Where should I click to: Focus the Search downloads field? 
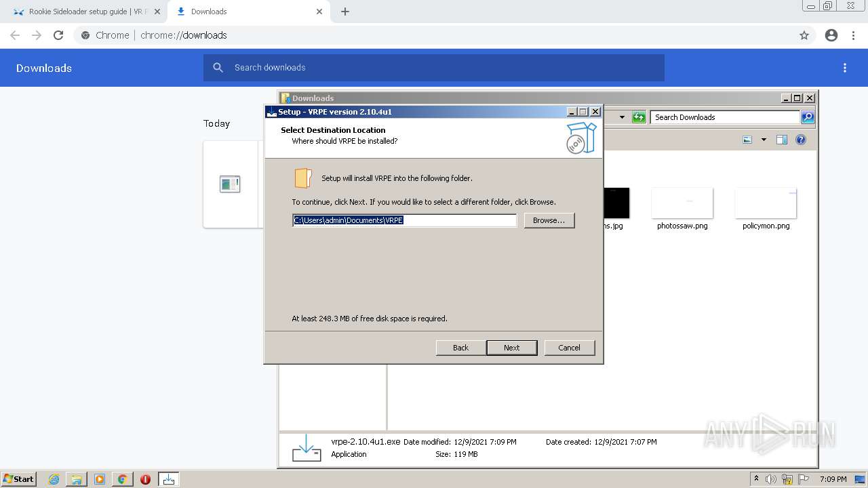click(434, 68)
